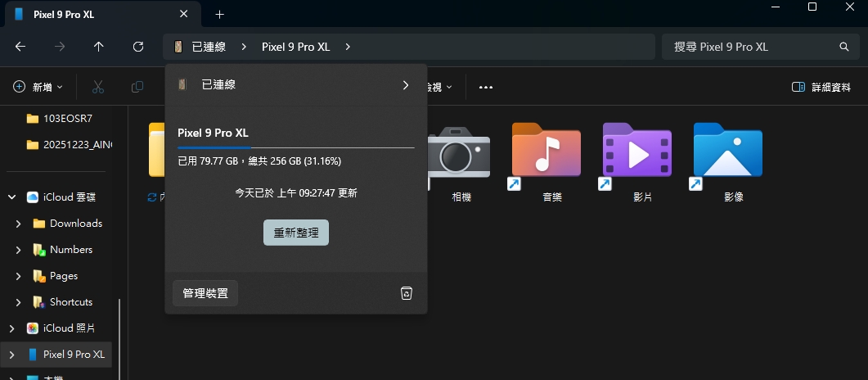The width and height of the screenshot is (868, 380).
Task: Click the magnifier search icon
Action: 844,47
